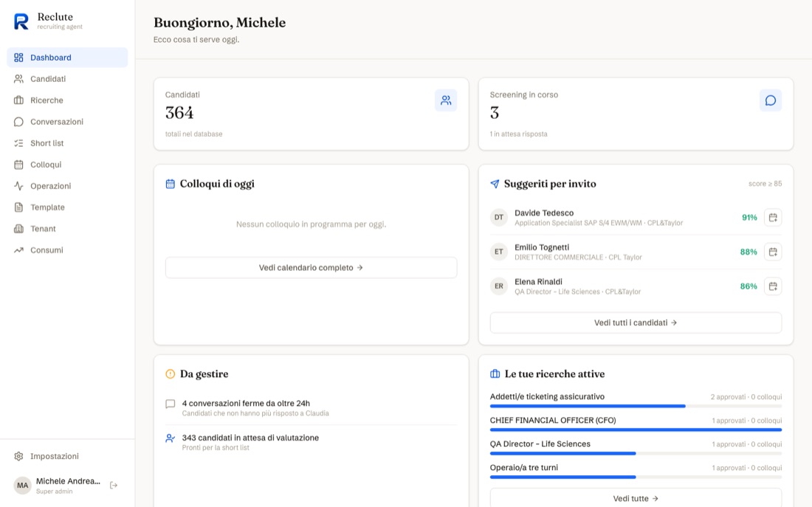Click the Impostazioni gear icon
This screenshot has height=507, width=812.
18,456
